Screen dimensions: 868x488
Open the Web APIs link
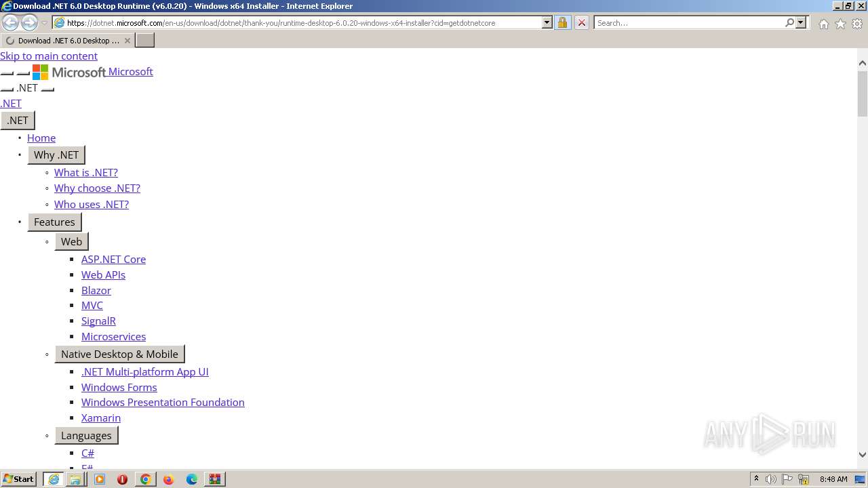(103, 275)
